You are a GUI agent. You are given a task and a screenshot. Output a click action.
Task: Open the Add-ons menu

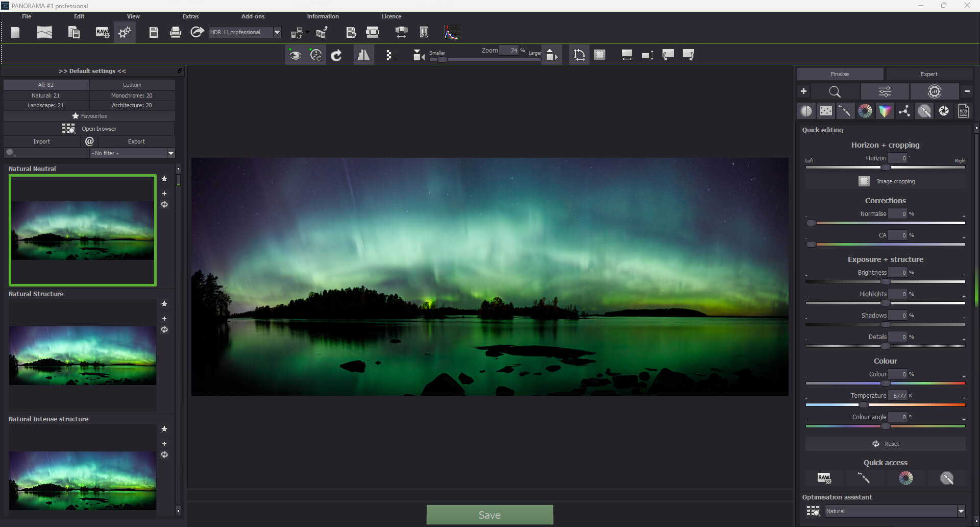(x=253, y=16)
